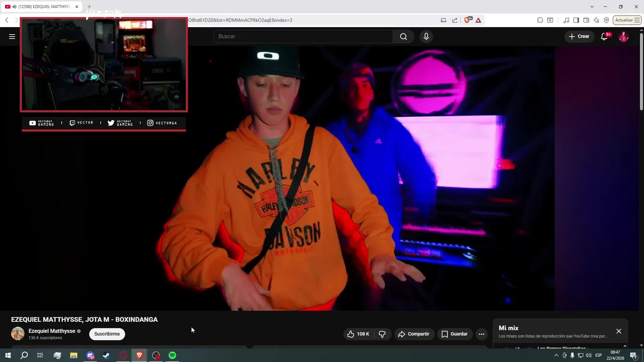Screen dimensions: 644x362
Task: Click the page search toolbar icon
Action: tap(550, 20)
